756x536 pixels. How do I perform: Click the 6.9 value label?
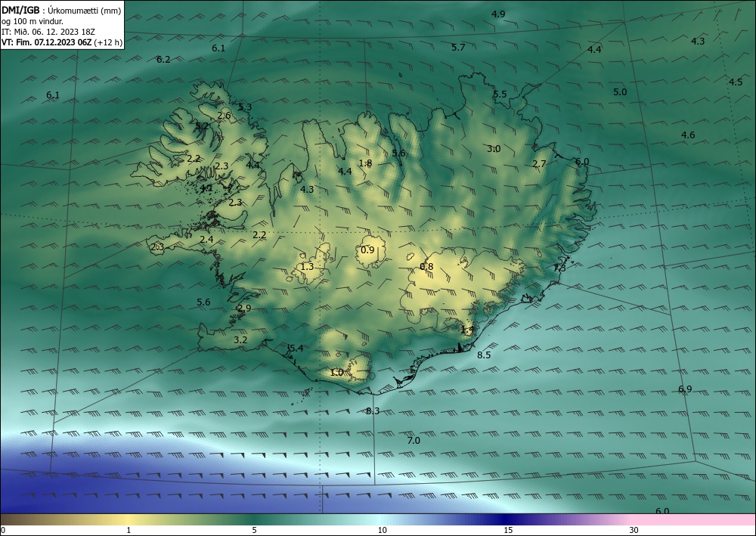pyautogui.click(x=685, y=389)
